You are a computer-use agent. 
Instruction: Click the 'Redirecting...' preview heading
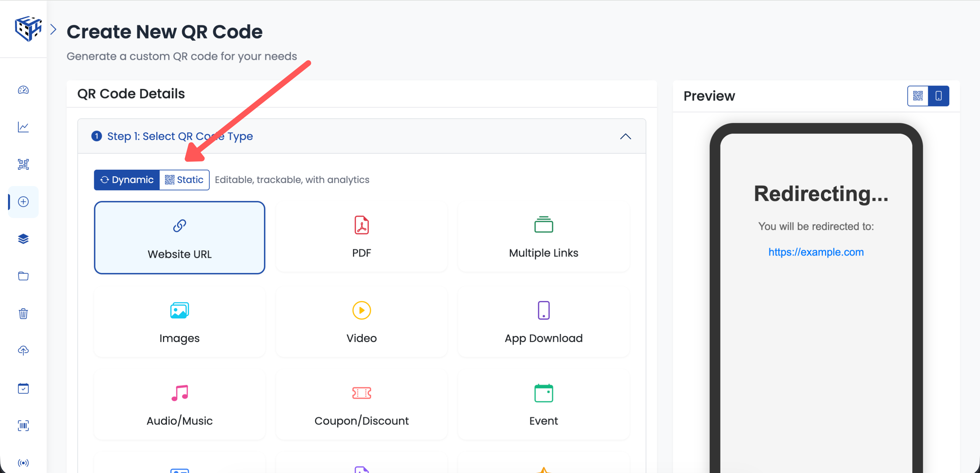point(821,194)
